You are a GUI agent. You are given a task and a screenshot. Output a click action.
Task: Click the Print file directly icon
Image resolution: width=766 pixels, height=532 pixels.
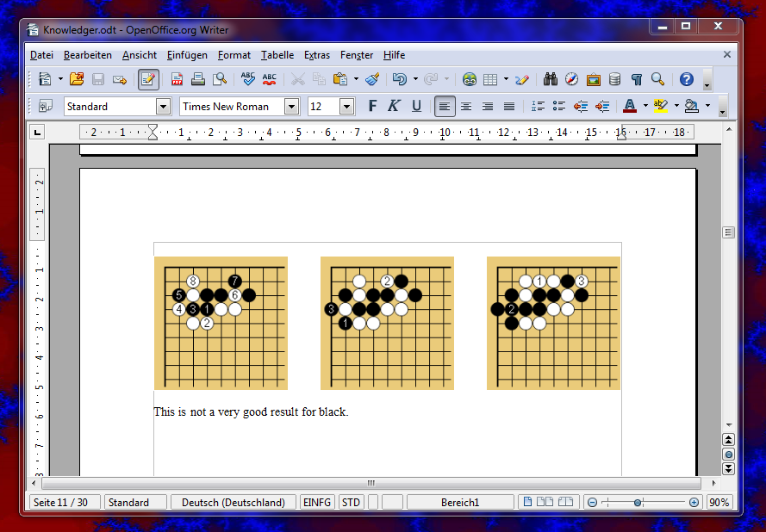pyautogui.click(x=198, y=79)
